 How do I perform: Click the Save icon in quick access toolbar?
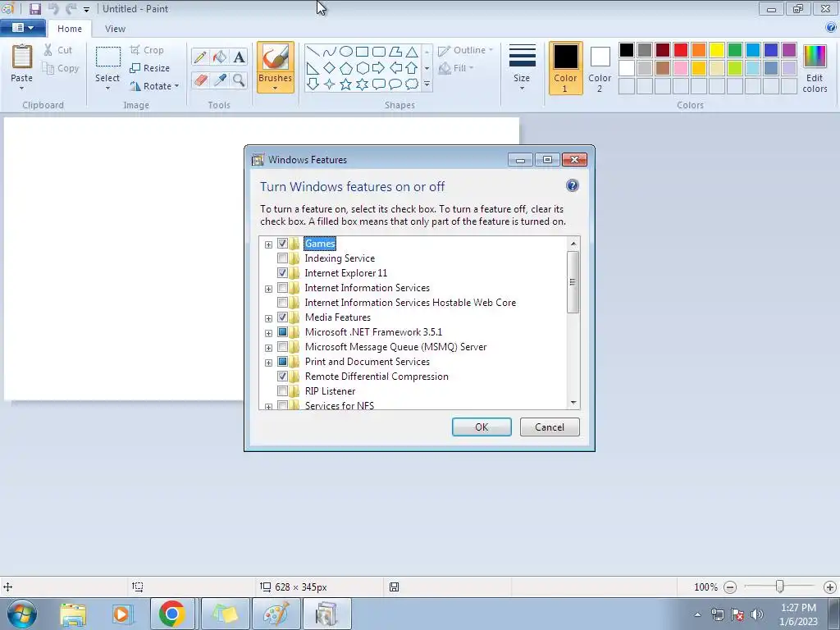[x=34, y=8]
